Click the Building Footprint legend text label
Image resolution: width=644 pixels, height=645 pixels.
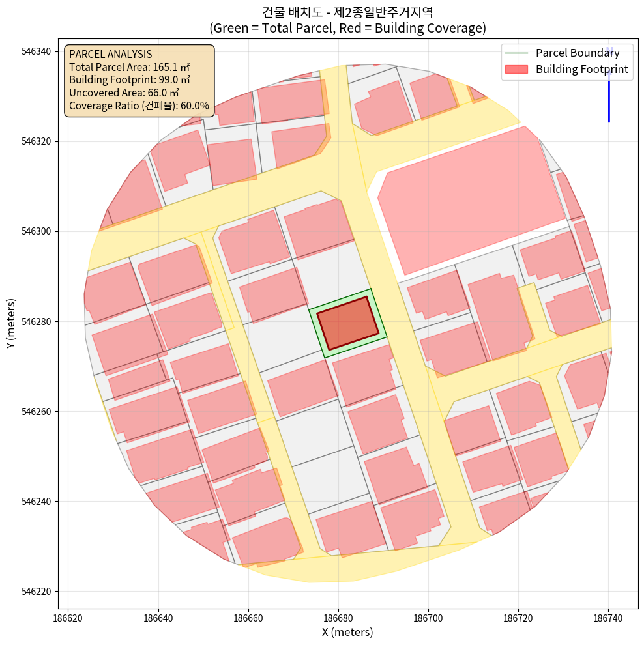click(x=581, y=69)
